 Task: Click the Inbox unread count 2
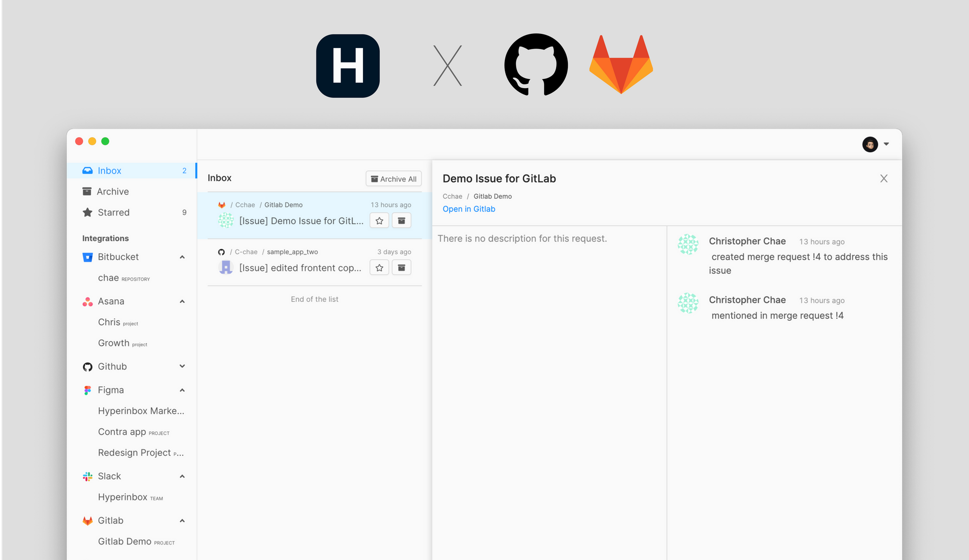tap(184, 171)
